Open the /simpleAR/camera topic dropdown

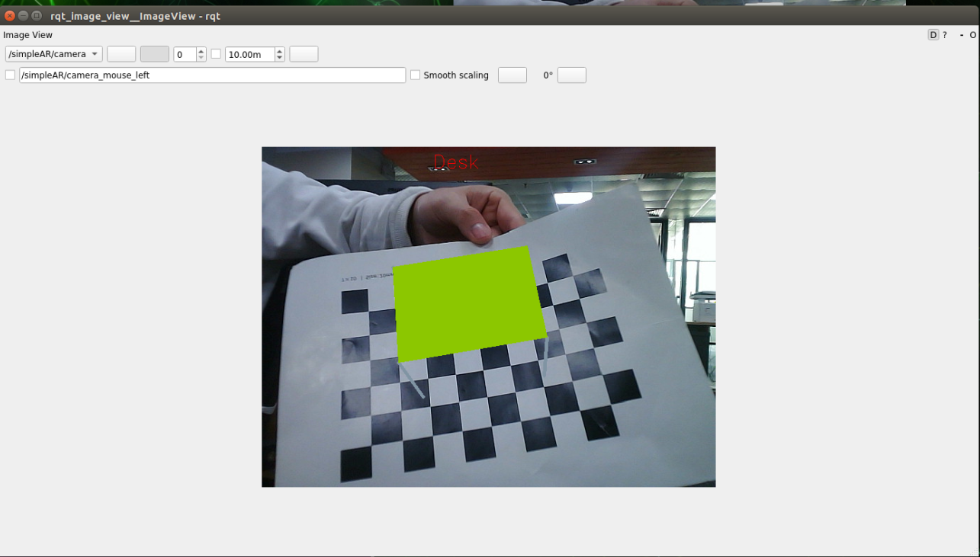53,54
